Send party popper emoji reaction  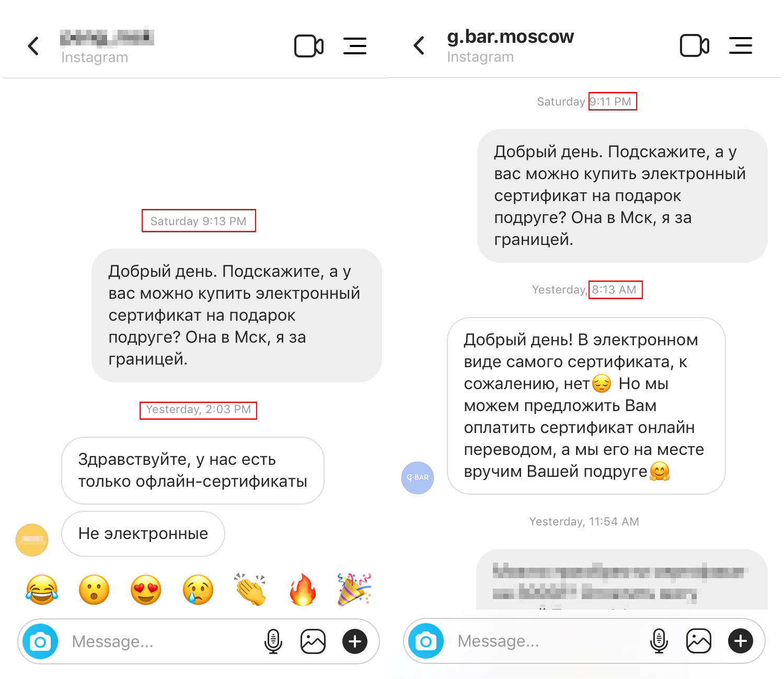tap(354, 590)
